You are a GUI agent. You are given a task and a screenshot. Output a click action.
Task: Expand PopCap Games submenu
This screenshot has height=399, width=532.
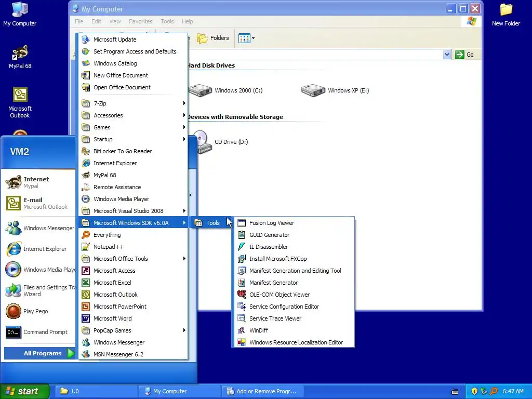[133, 330]
